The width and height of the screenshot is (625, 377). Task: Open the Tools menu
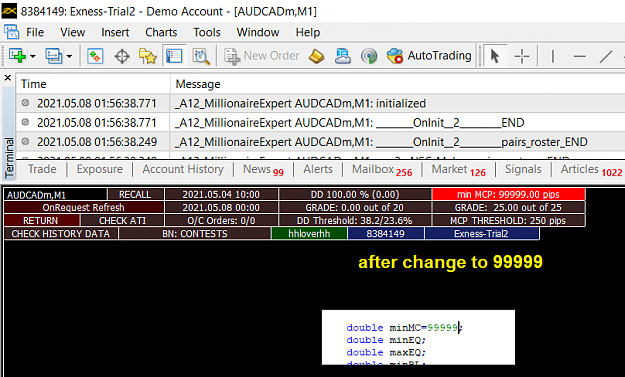click(207, 32)
